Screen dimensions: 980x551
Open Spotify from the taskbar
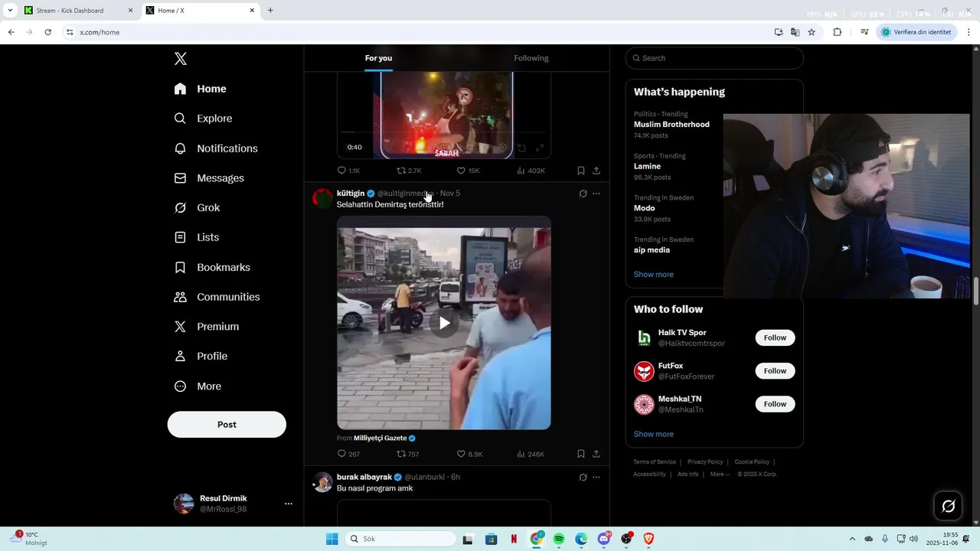pyautogui.click(x=559, y=540)
